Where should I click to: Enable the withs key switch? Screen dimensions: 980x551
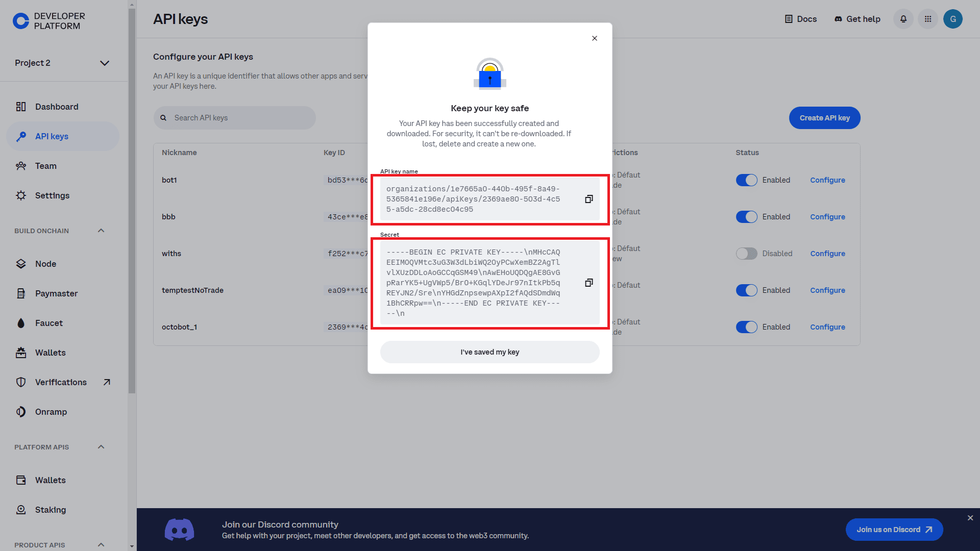tap(747, 254)
